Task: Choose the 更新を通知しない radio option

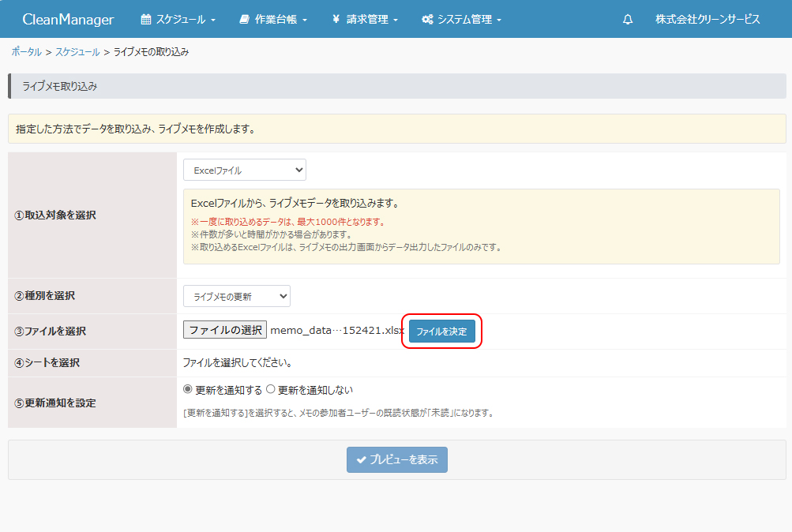Action: tap(271, 389)
